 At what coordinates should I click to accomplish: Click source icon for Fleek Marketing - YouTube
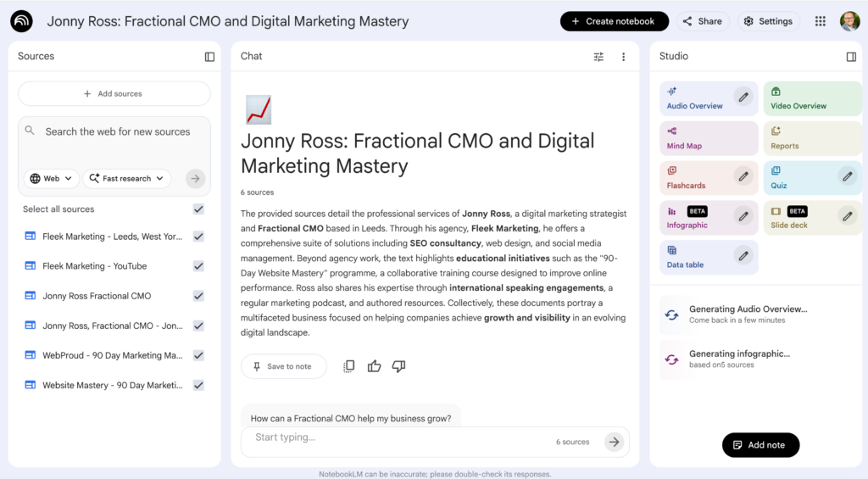[31, 266]
